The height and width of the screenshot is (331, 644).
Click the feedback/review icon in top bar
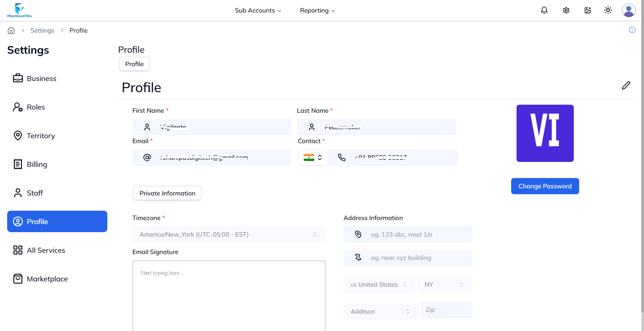[x=588, y=10]
